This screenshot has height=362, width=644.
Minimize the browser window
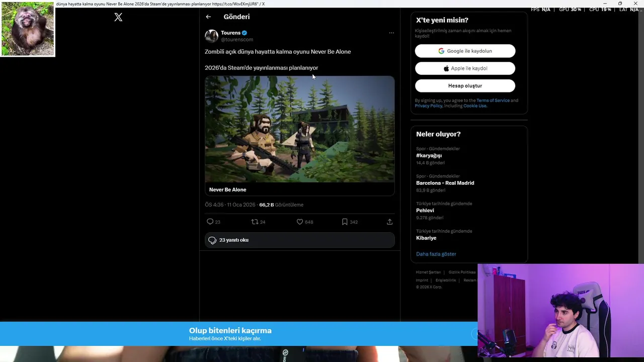[x=605, y=4]
